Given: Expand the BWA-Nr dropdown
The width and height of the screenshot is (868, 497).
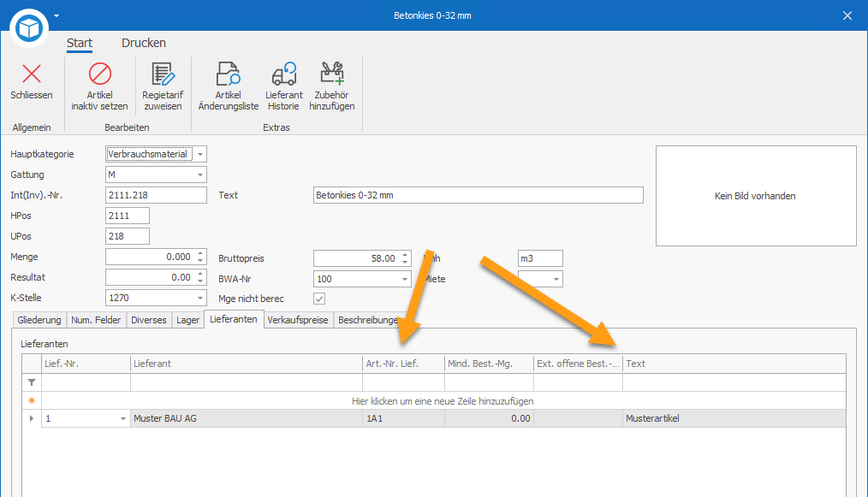Looking at the screenshot, I should (405, 279).
